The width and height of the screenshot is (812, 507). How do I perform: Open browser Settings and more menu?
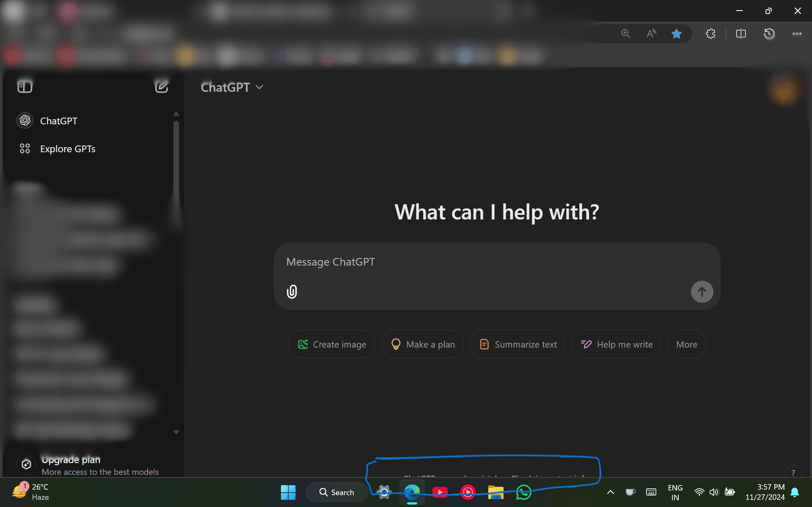[797, 34]
